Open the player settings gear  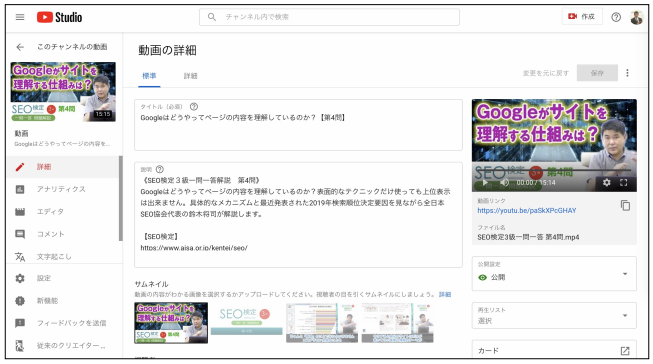pos(606,182)
